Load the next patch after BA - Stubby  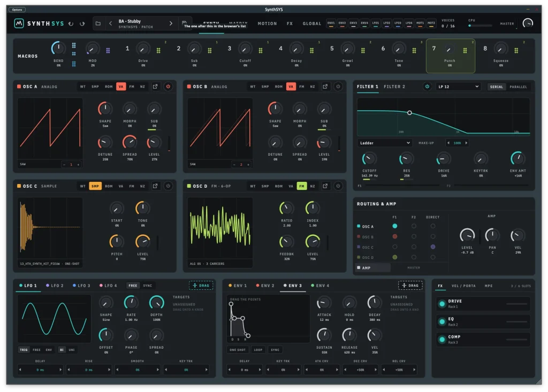tap(171, 24)
